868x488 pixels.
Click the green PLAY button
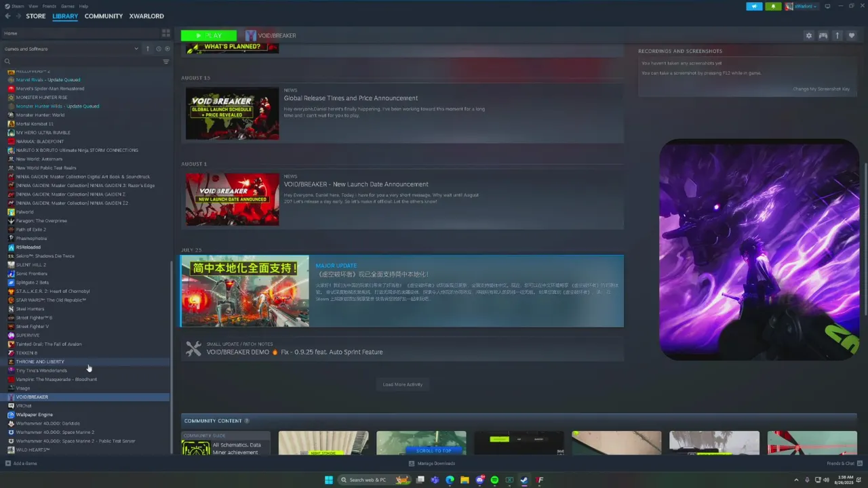click(x=209, y=35)
